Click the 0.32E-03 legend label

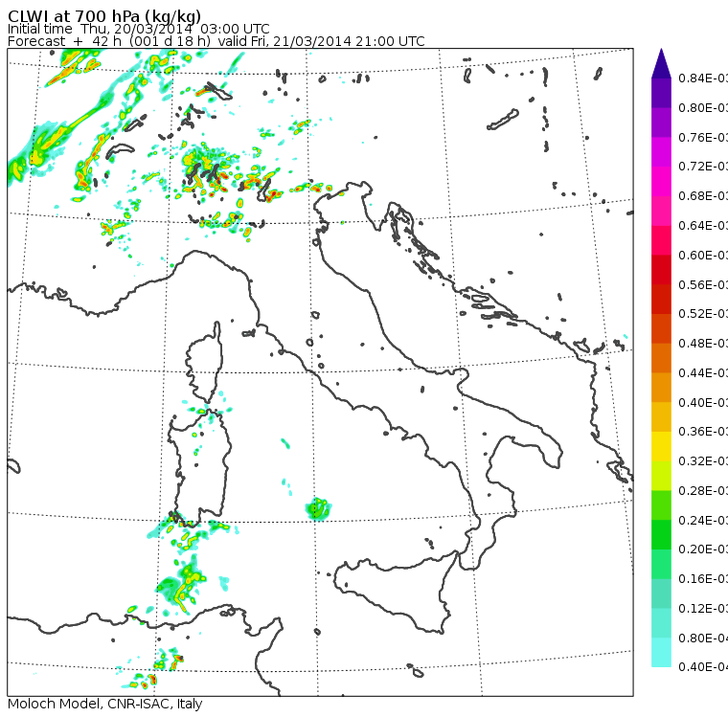(x=703, y=460)
